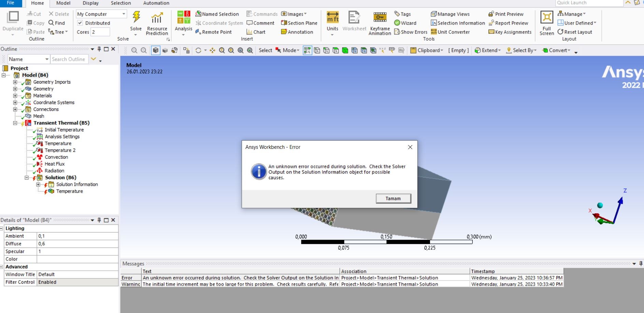Open Keyframe Animation

(x=380, y=23)
